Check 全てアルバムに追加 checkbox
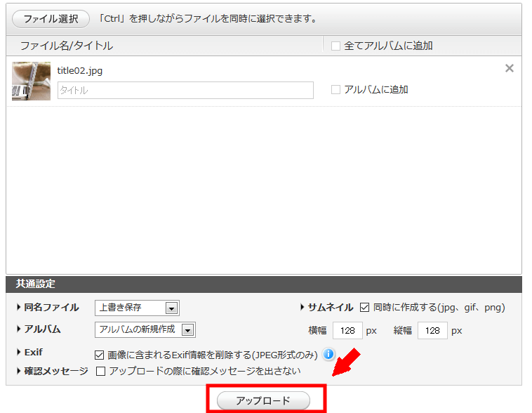This screenshot has height=413, width=532. [335, 46]
